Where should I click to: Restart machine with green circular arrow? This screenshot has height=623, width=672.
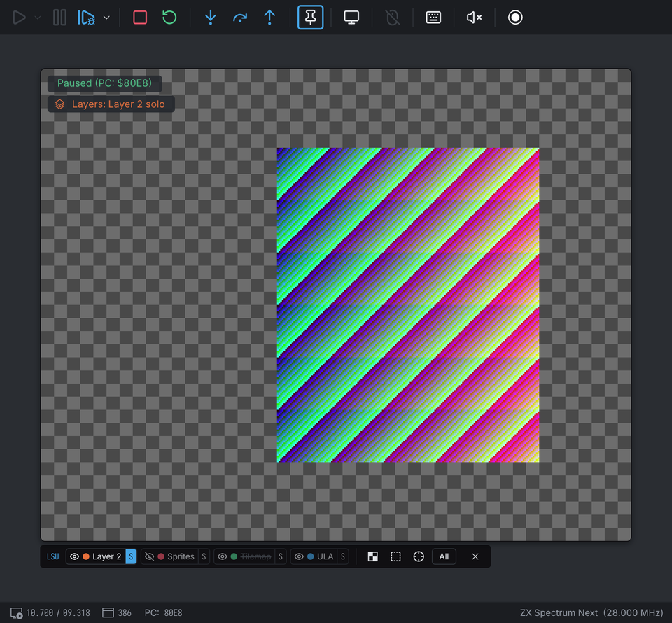pos(169,17)
